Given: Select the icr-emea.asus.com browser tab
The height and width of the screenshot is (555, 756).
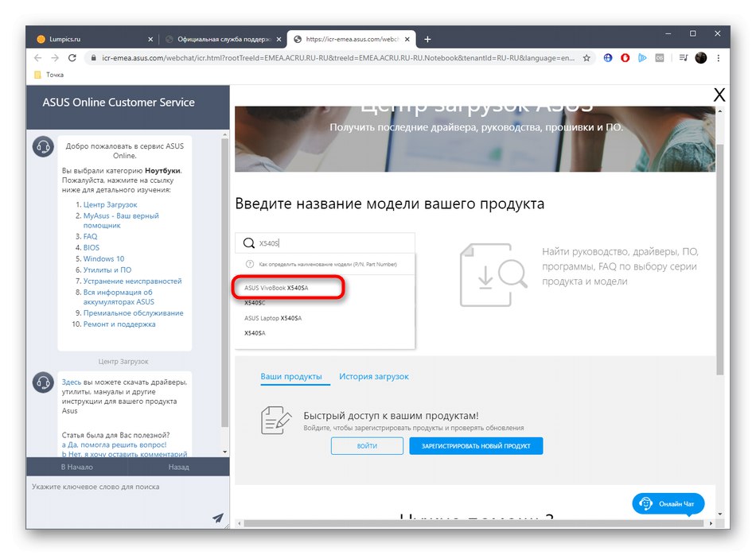Looking at the screenshot, I should (352, 40).
